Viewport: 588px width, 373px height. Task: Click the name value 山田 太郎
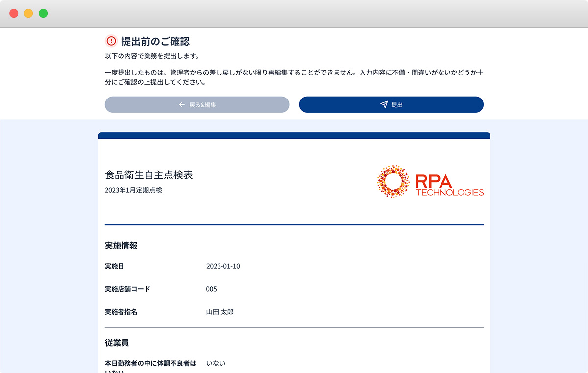click(220, 312)
